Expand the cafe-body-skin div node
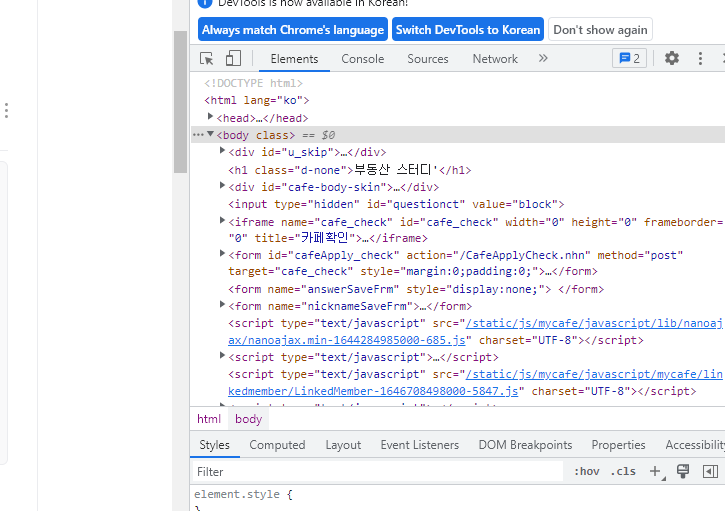 (222, 185)
